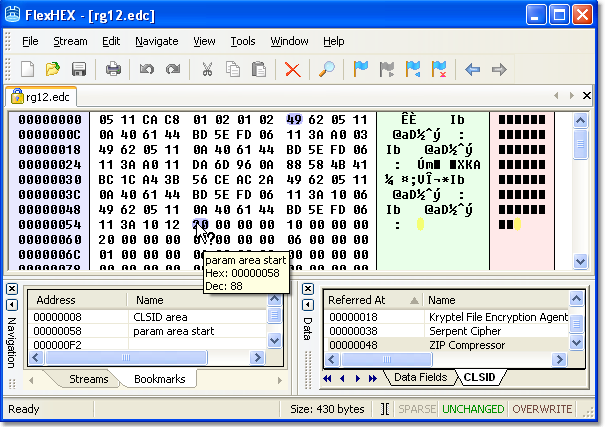This screenshot has width=605, height=430.
Task: Show next document tabs with the right arrow
Action: pyautogui.click(x=571, y=95)
